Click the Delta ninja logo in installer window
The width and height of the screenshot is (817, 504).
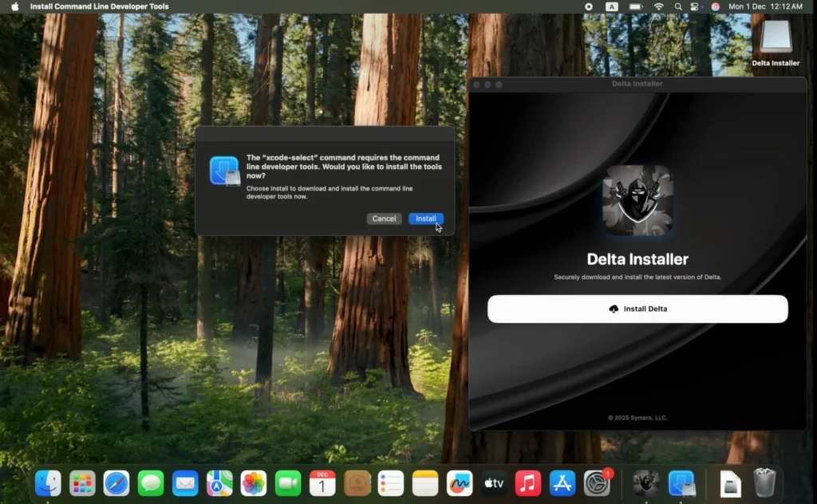tap(637, 200)
